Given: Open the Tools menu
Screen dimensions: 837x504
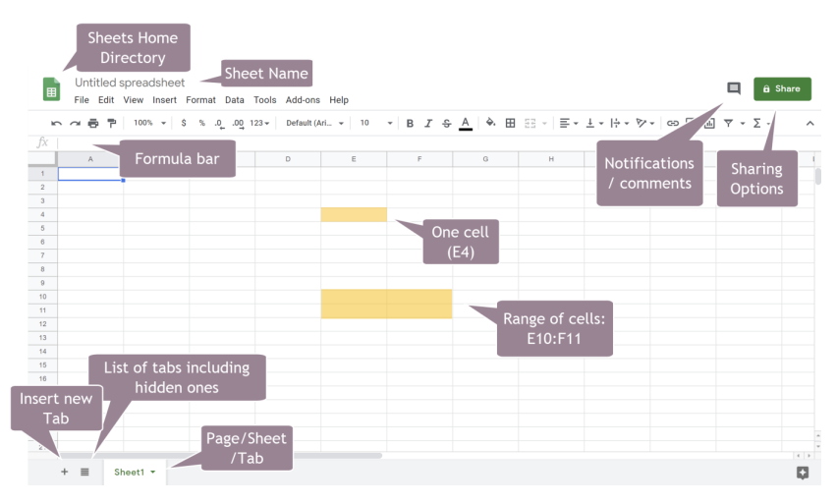Looking at the screenshot, I should [265, 100].
